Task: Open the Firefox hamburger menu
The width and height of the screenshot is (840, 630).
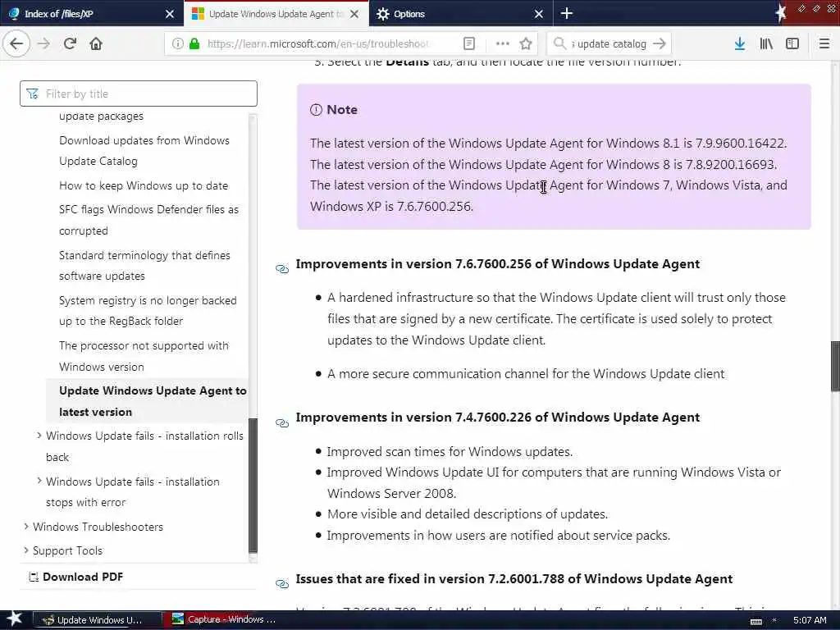Action: pos(824,43)
